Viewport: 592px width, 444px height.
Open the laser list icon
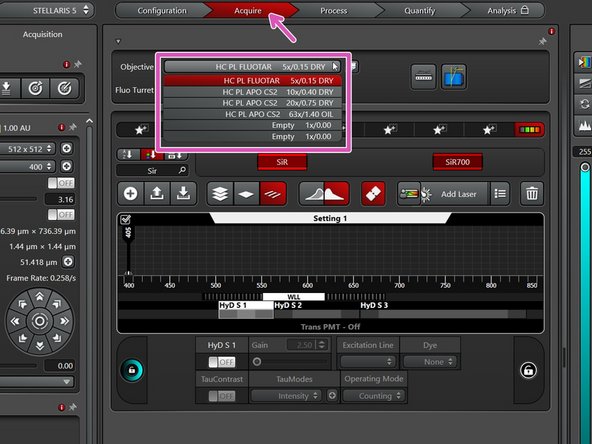500,194
